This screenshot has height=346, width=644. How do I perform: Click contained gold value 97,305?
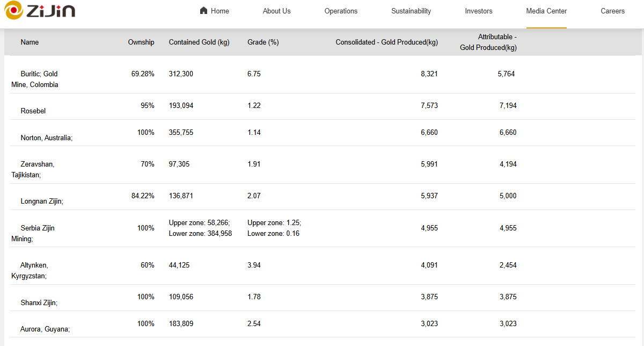(179, 164)
